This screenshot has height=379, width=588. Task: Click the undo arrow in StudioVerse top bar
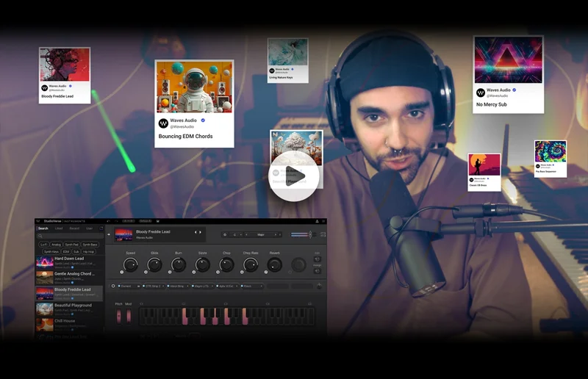tap(108, 221)
